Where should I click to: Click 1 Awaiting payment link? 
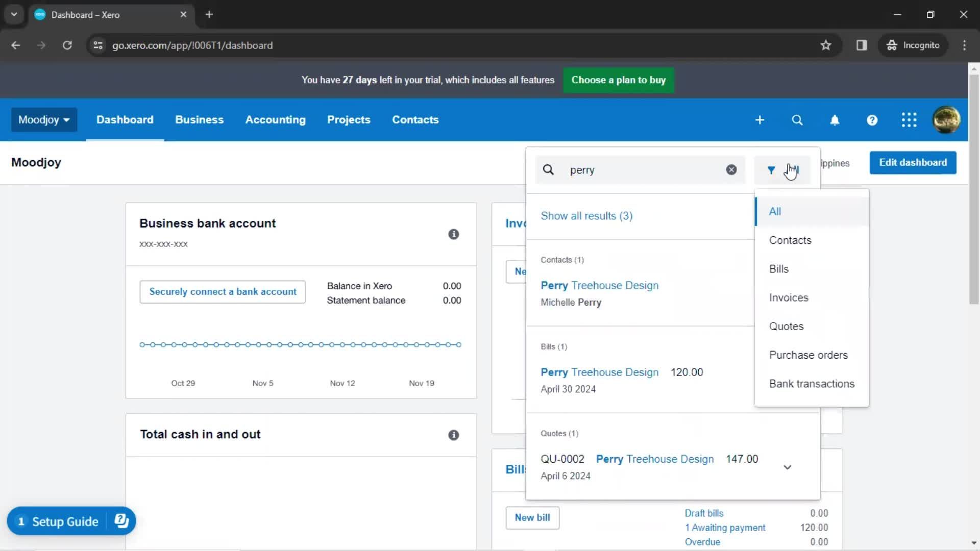coord(725,528)
